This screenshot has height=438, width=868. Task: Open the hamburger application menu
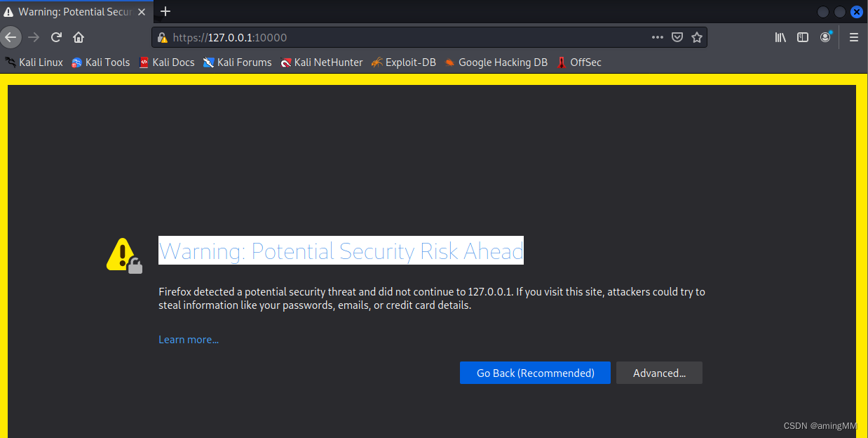coord(854,37)
